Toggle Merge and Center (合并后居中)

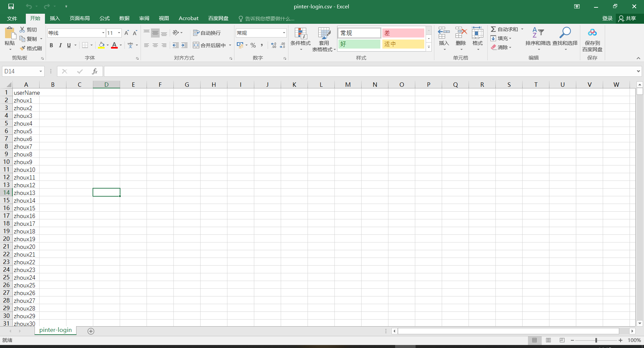tap(210, 45)
